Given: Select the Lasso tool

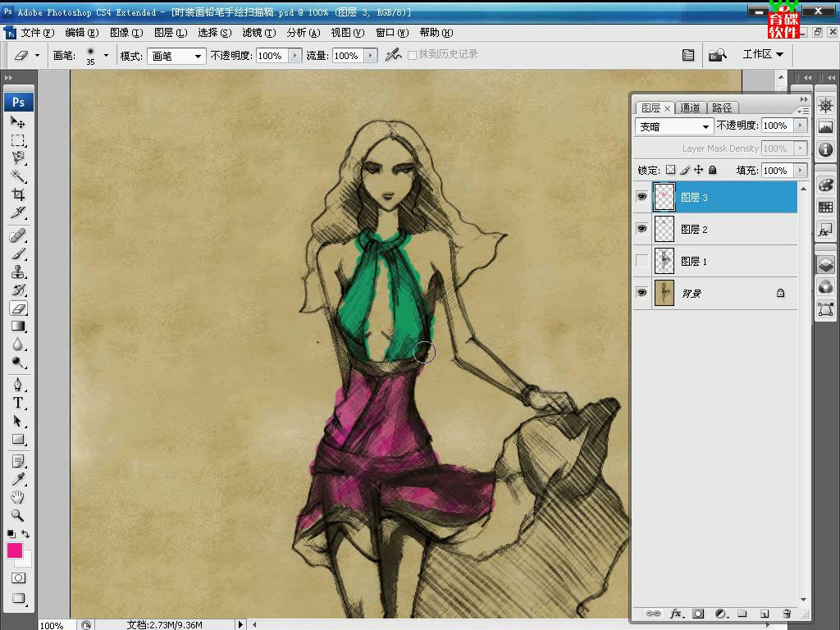Looking at the screenshot, I should (x=18, y=158).
